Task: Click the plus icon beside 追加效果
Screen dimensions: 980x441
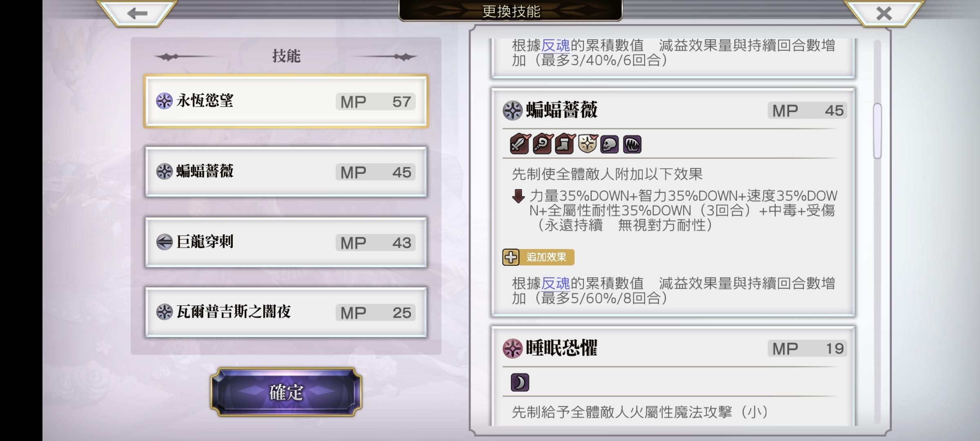Action: pos(511,257)
